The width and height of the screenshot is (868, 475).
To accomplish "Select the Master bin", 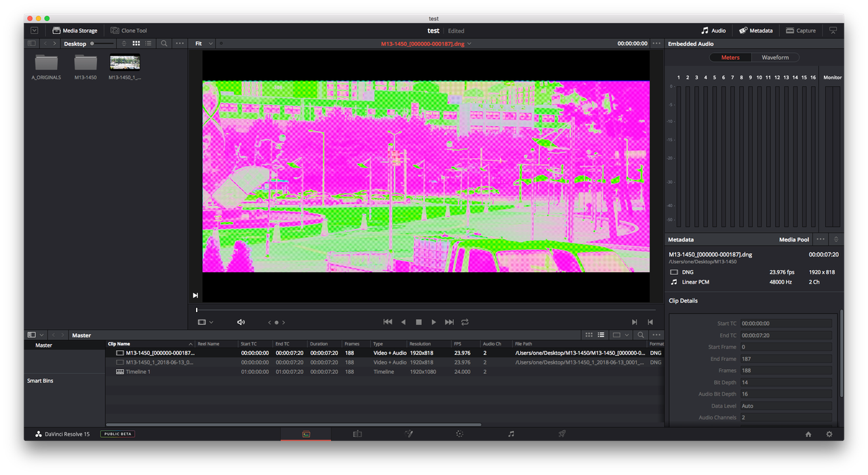I will pos(64,345).
